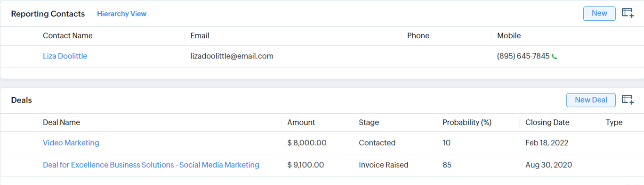Click the Invoice Raised stage cell
Screen dimensions: 644x185
point(384,165)
